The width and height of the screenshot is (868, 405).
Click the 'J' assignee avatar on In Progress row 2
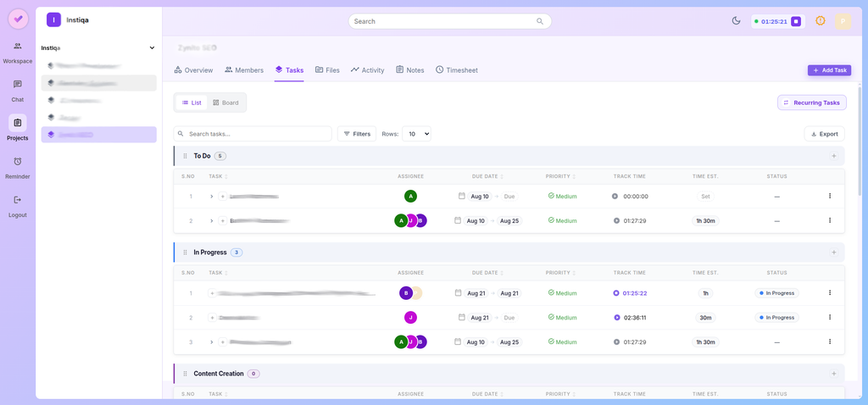pyautogui.click(x=410, y=318)
